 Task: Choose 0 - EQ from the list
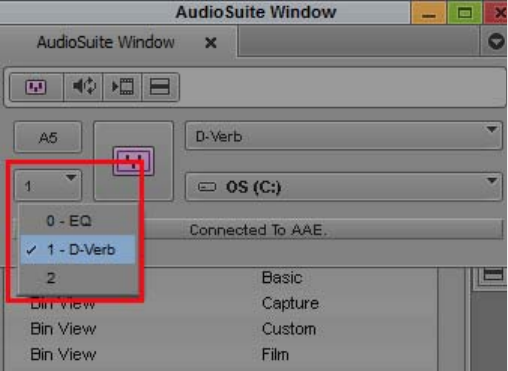[78, 221]
